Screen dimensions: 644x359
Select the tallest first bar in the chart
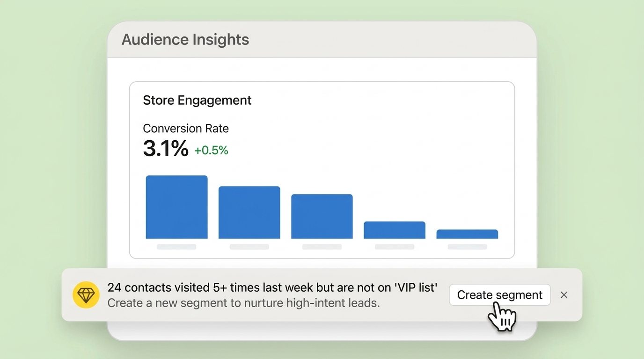point(176,207)
